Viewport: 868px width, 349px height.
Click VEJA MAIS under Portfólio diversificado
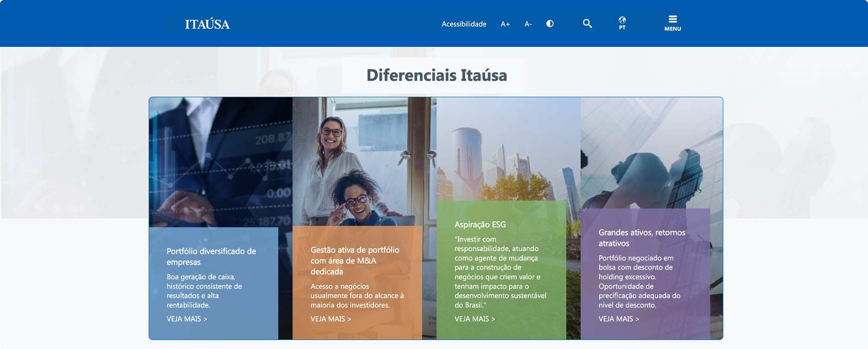point(187,319)
